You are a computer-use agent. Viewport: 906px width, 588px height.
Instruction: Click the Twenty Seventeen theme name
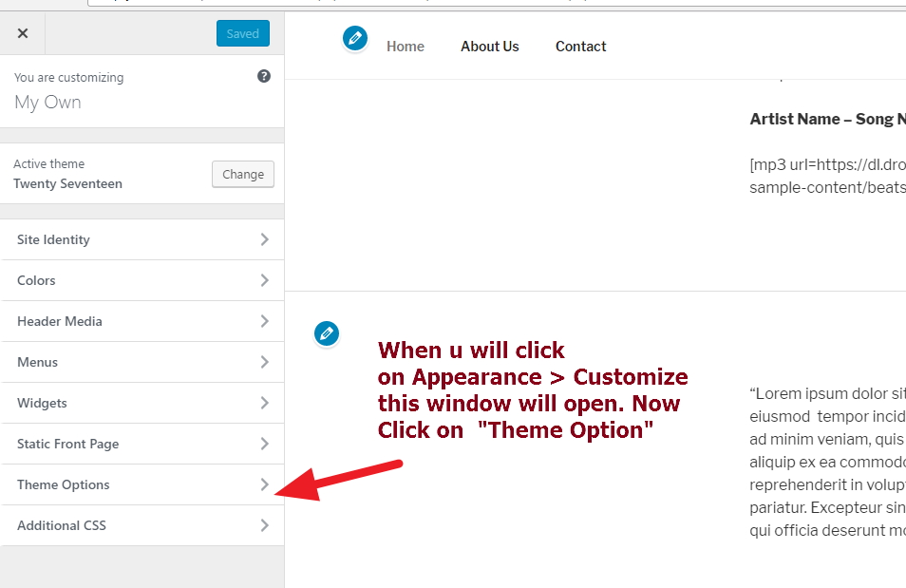pyautogui.click(x=66, y=183)
